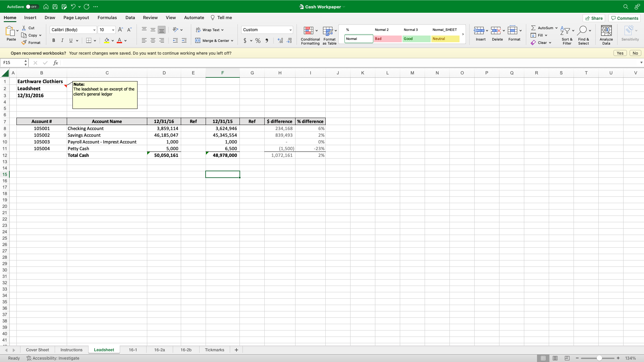Click the Share button
Viewport: 644px width, 362px height.
coord(594,18)
